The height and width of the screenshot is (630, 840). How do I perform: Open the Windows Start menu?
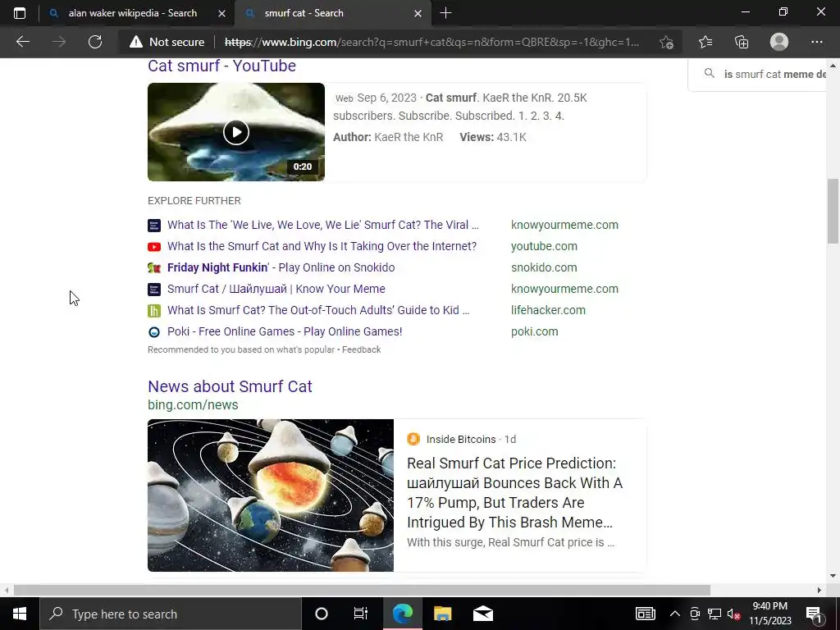pyautogui.click(x=20, y=614)
